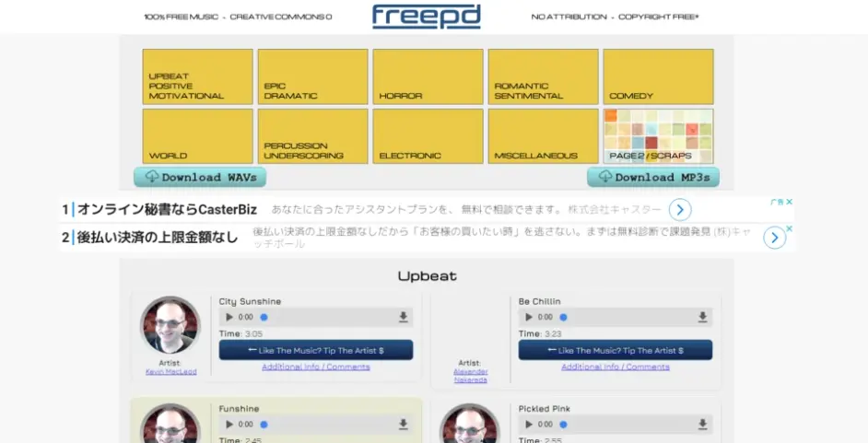Screen dimensions: 868x443
Task: Click the artist photo beside Funshine
Action: 170,423
